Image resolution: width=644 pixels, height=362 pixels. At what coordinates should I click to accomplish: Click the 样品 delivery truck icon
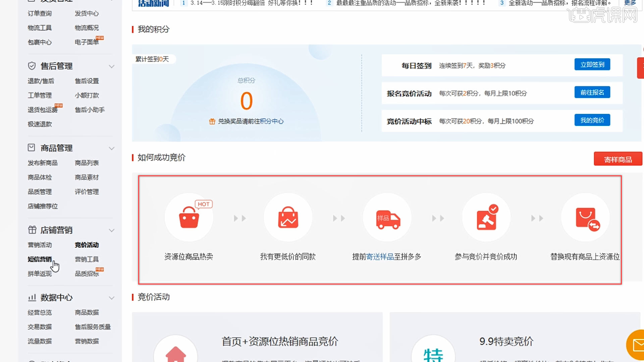[388, 220]
